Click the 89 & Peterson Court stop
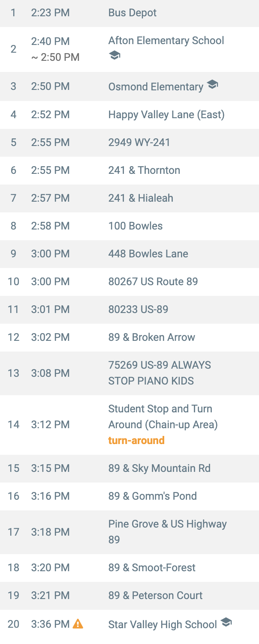 129,596
